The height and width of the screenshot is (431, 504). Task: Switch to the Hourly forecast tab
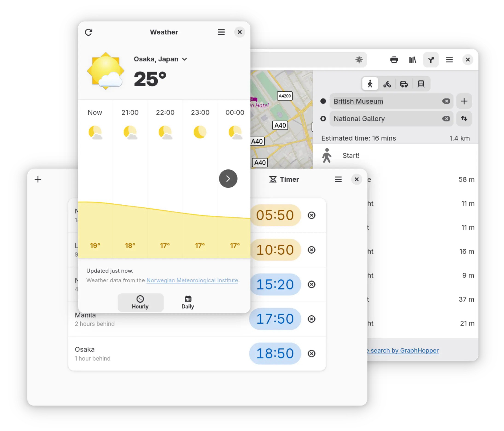pos(140,302)
